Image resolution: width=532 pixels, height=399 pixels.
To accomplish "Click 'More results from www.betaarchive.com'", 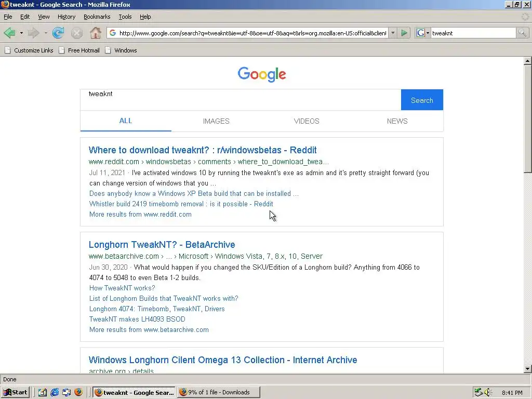I will coord(149,330).
